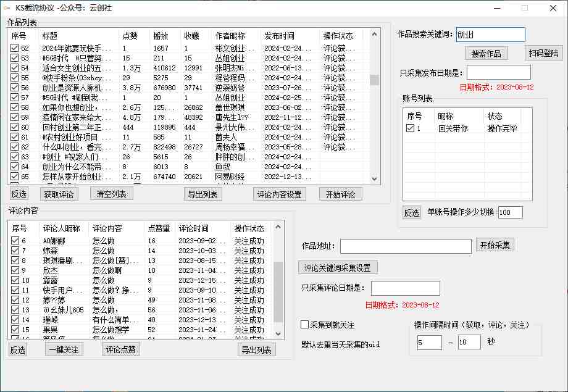The image size is (568, 392).
Task: Click the works list vertical scrollbar
Action: tap(374, 80)
